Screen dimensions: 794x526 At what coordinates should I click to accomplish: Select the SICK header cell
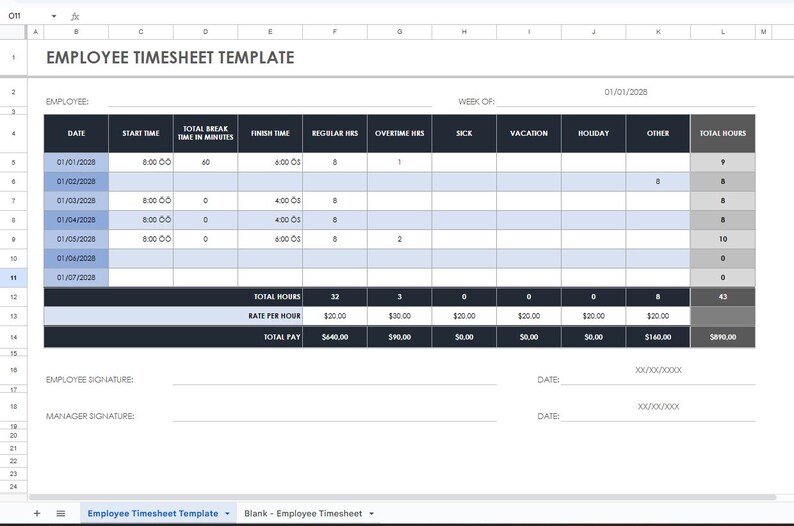tap(464, 134)
